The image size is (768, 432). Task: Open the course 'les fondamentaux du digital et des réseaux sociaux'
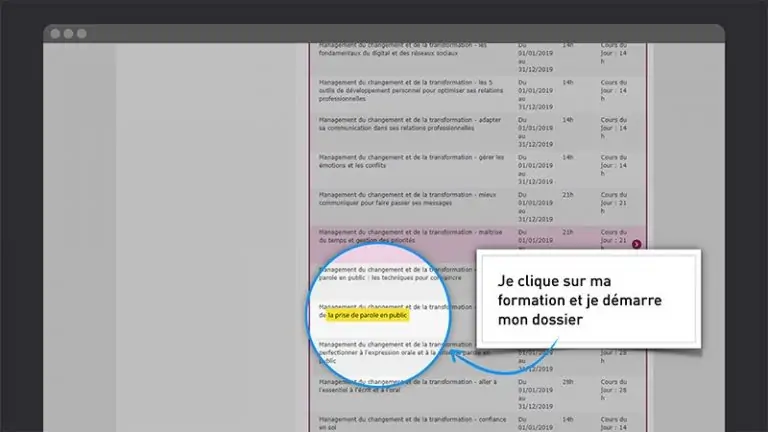coord(403,49)
